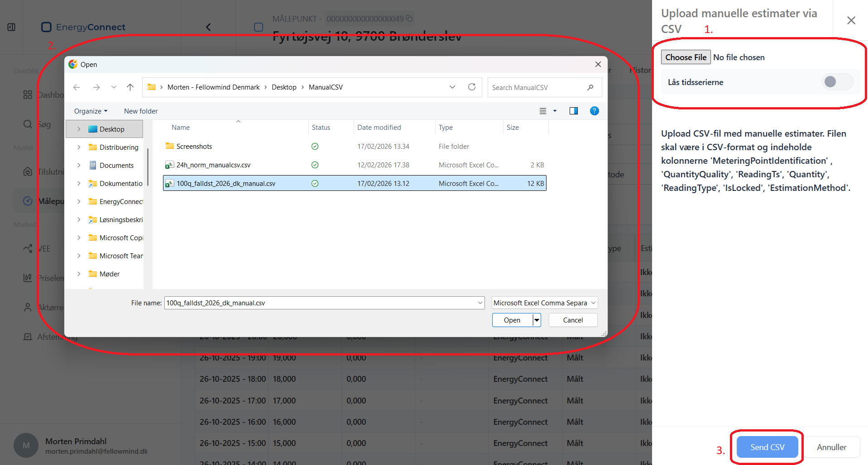The image size is (868, 465).
Task: Click Desktop in the address breadcrumb
Action: 284,87
